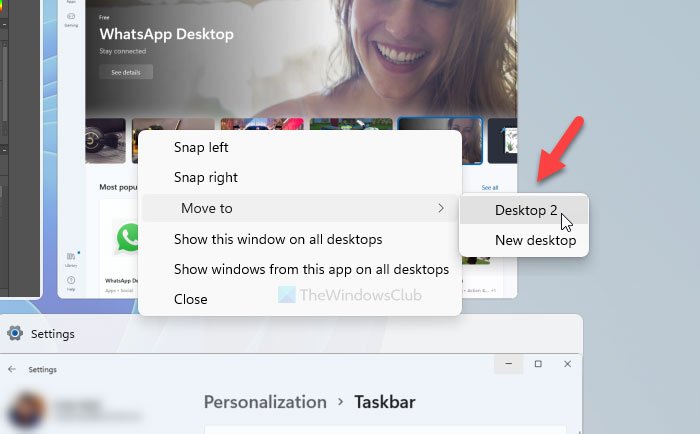Click the Settings gear icon in task view
700x434 pixels.
15,333
